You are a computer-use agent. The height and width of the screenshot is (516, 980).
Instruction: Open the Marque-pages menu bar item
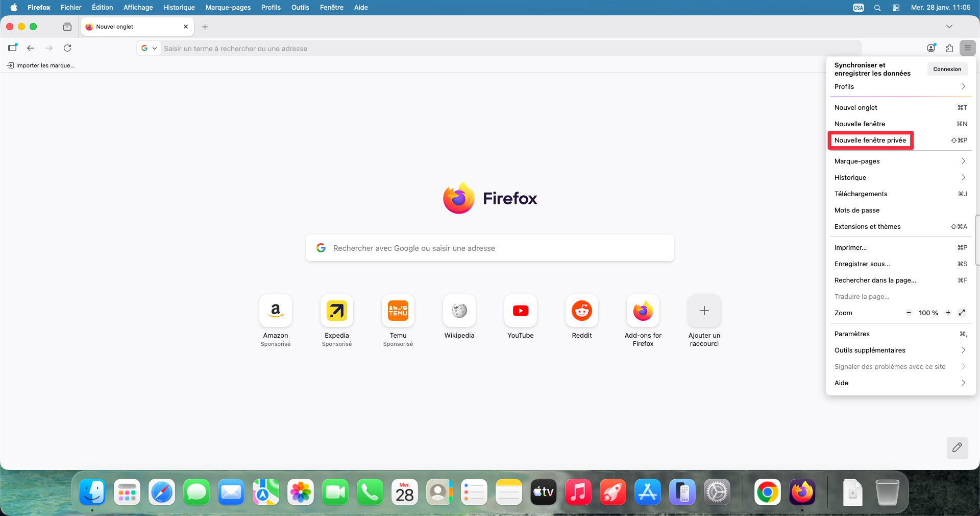click(228, 8)
